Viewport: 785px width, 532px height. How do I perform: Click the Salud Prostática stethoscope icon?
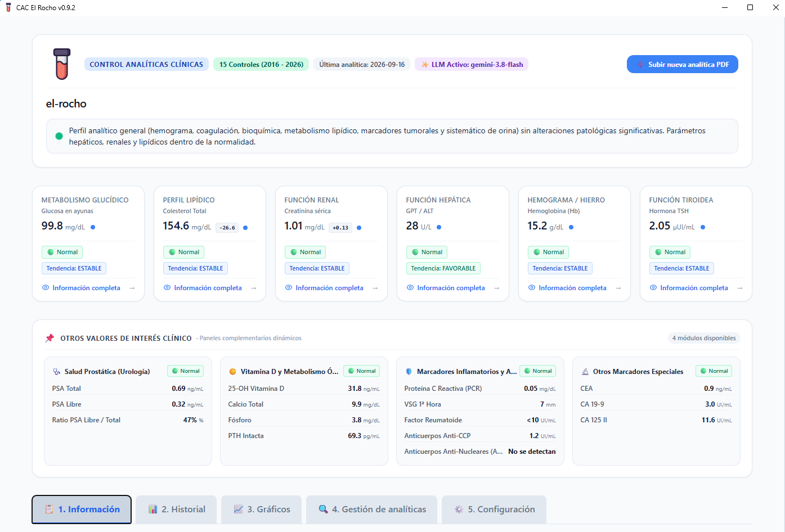tap(56, 372)
